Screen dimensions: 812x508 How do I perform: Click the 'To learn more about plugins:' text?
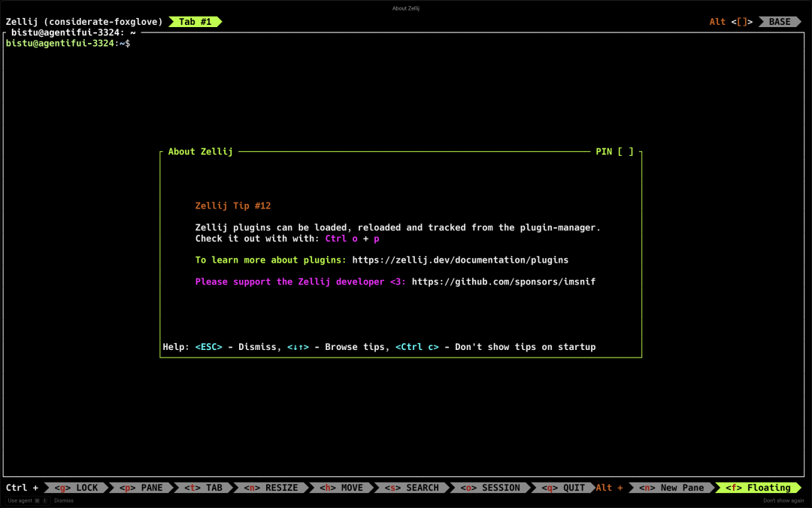click(x=271, y=260)
